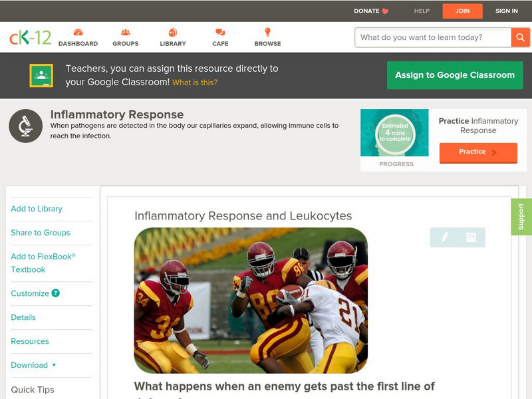The width and height of the screenshot is (532, 399).
Task: Click the CAFE menu label
Action: pos(220,43)
